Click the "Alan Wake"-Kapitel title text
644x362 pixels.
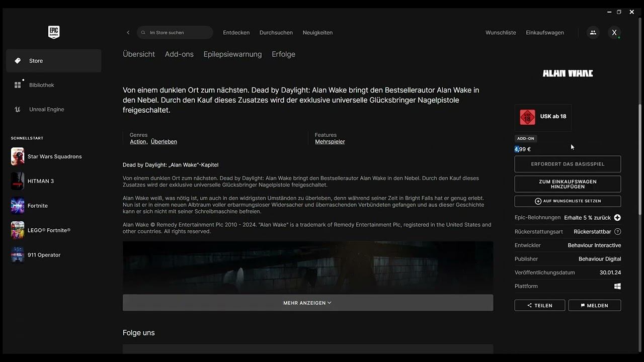[171, 165]
